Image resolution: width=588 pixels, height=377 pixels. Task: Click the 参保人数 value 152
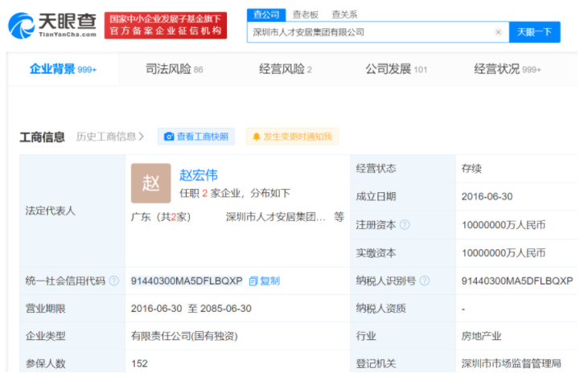[139, 363]
